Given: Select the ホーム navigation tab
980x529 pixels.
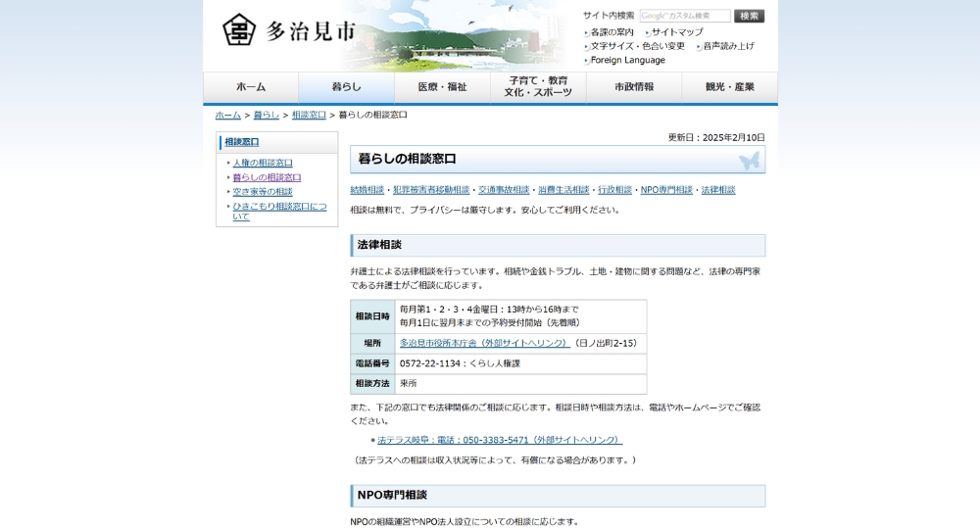Looking at the screenshot, I should [x=251, y=87].
